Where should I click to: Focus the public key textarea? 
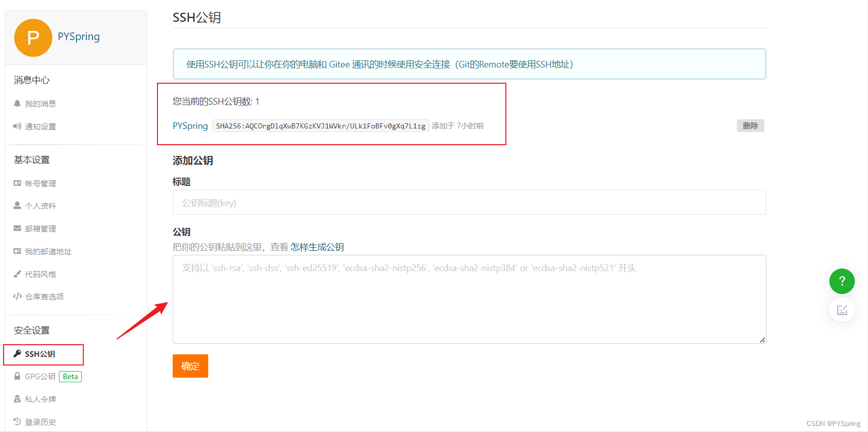[469, 300]
